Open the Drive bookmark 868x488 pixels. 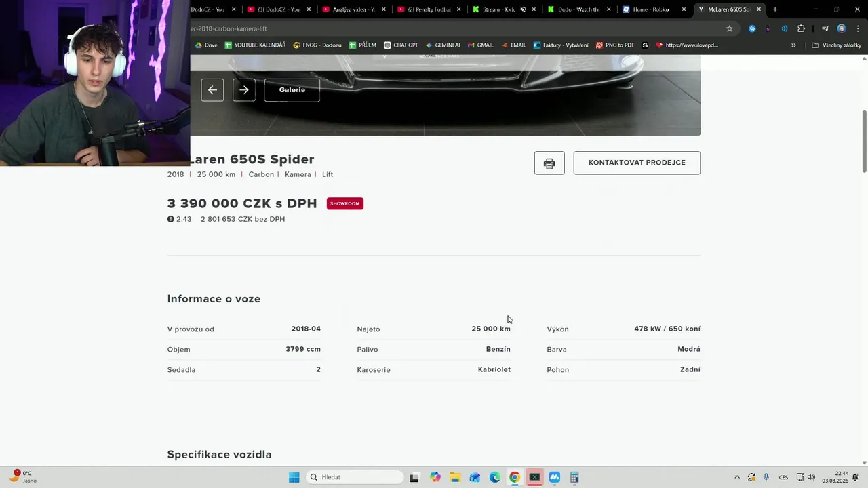tap(206, 45)
